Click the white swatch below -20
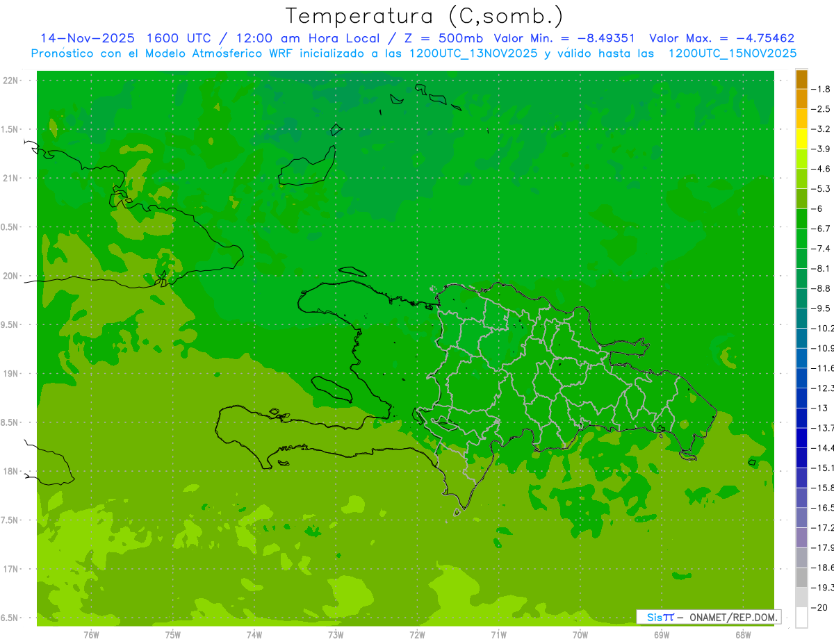This screenshot has height=644, width=834. [x=801, y=618]
